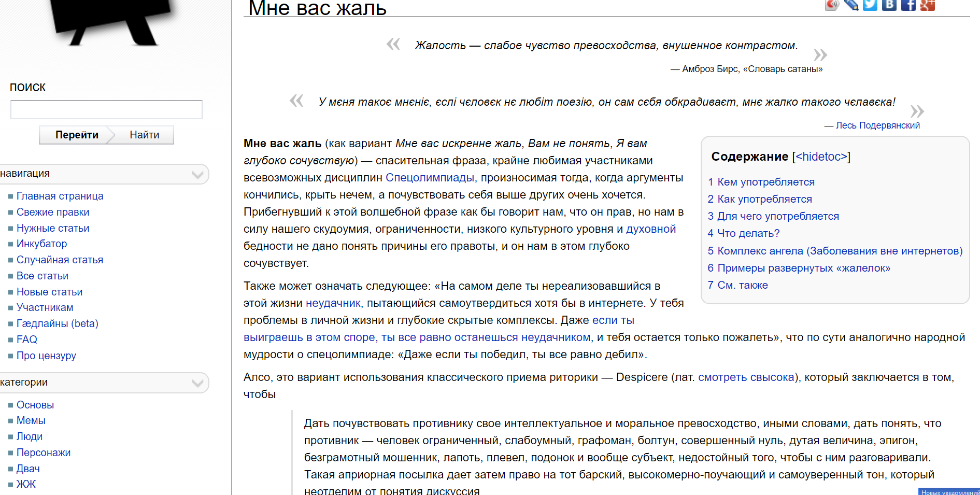Open Участникам link
Viewport: 980px width, 495px height.
(x=45, y=307)
